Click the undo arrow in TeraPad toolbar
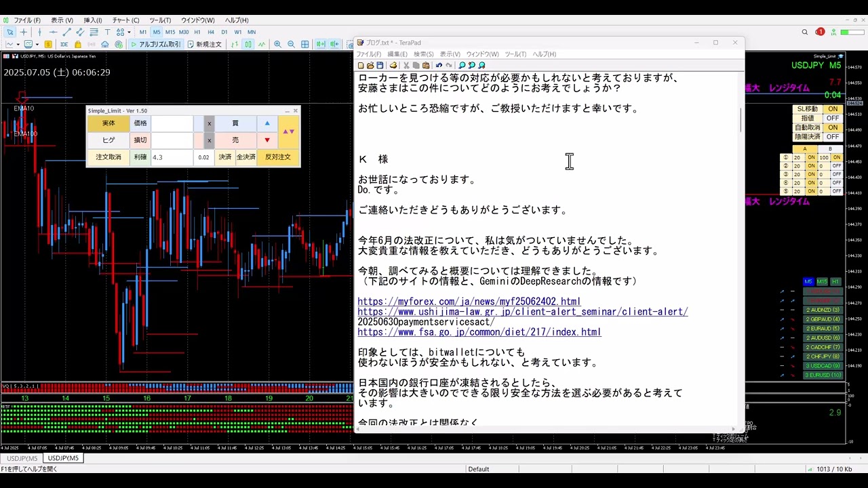868x488 pixels. tap(439, 65)
